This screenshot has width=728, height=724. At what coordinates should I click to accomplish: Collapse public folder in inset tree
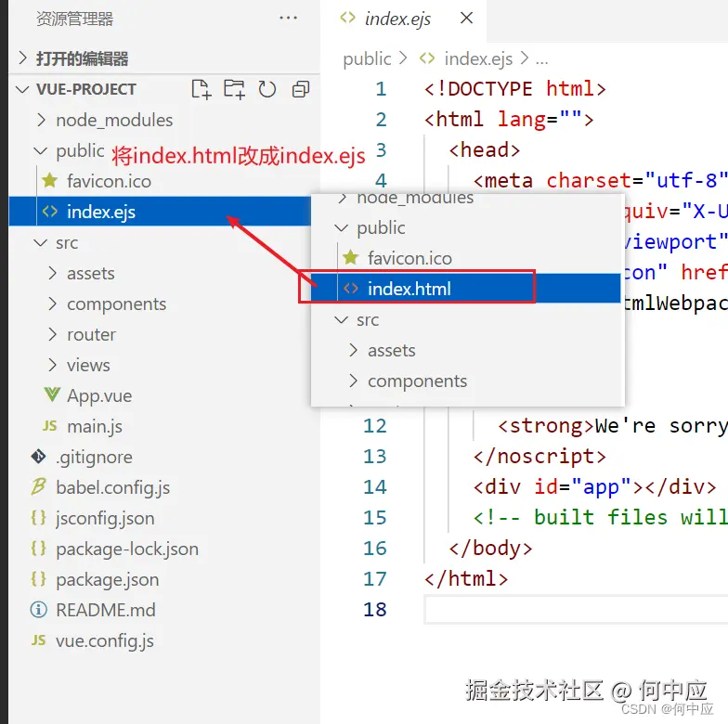pos(342,228)
